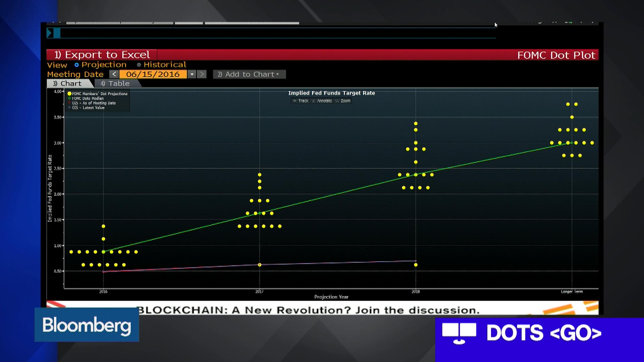644x362 pixels.
Task: Open the meeting date dropdown arrow
Action: [x=192, y=74]
